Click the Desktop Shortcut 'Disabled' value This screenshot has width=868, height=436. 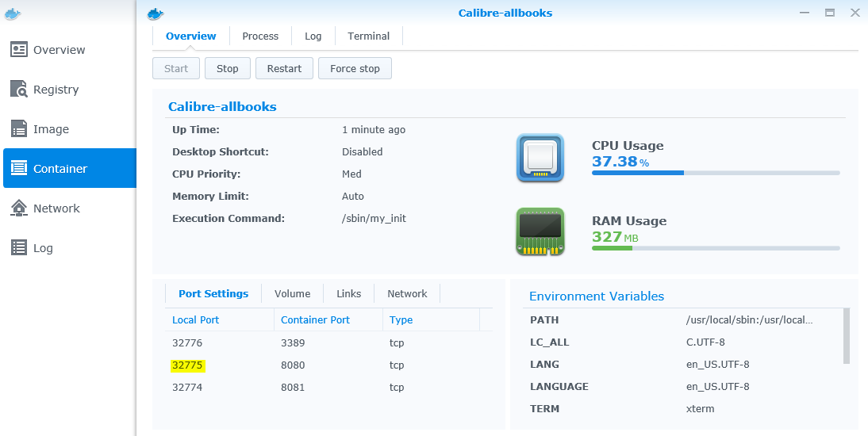[x=362, y=151]
